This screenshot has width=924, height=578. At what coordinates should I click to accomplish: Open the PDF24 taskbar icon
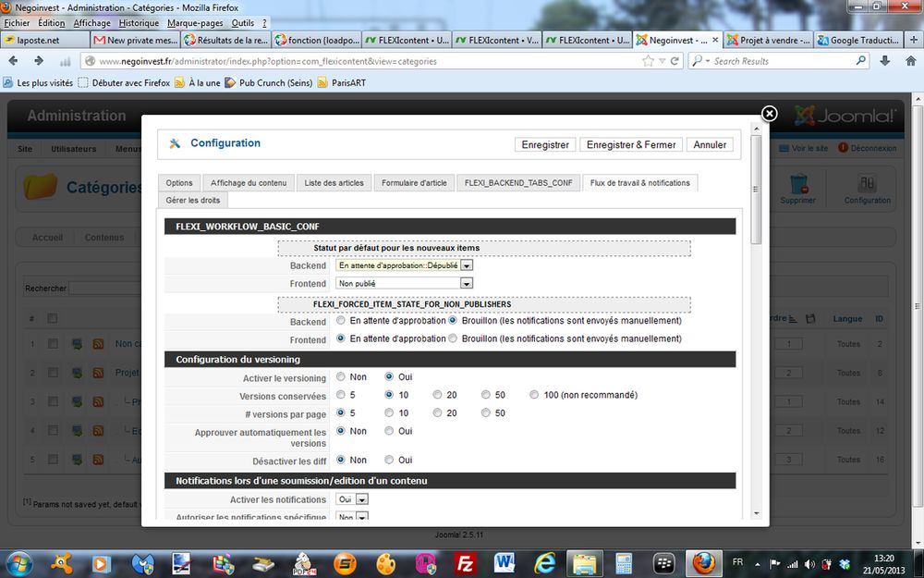click(304, 564)
